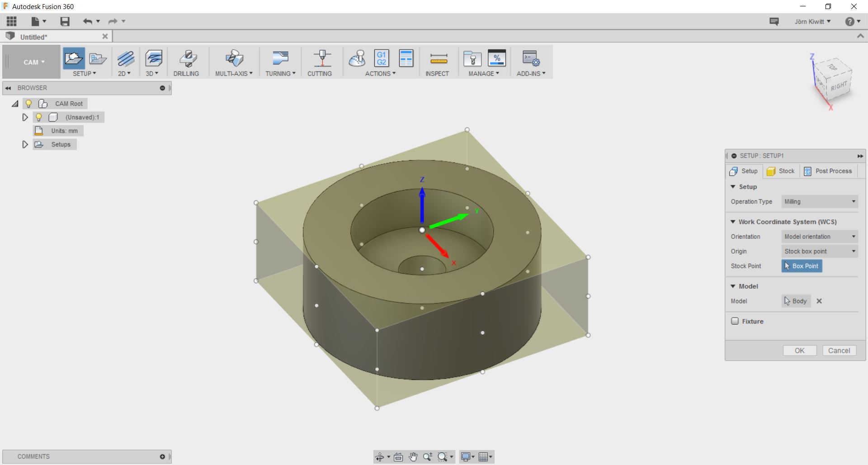Click the Post Process G1 G2 icon
Viewport: 868px width, 465px height.
(x=382, y=58)
